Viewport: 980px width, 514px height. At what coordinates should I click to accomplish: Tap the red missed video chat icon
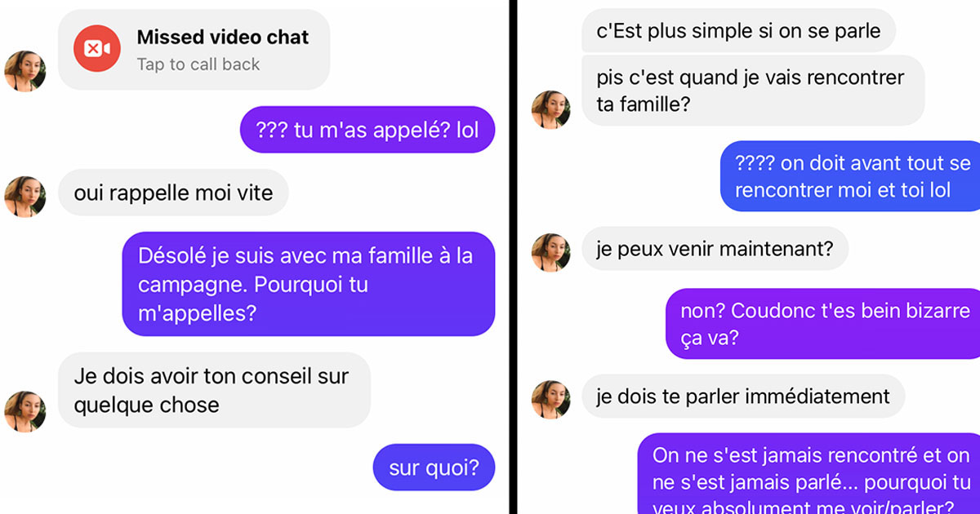[x=97, y=49]
